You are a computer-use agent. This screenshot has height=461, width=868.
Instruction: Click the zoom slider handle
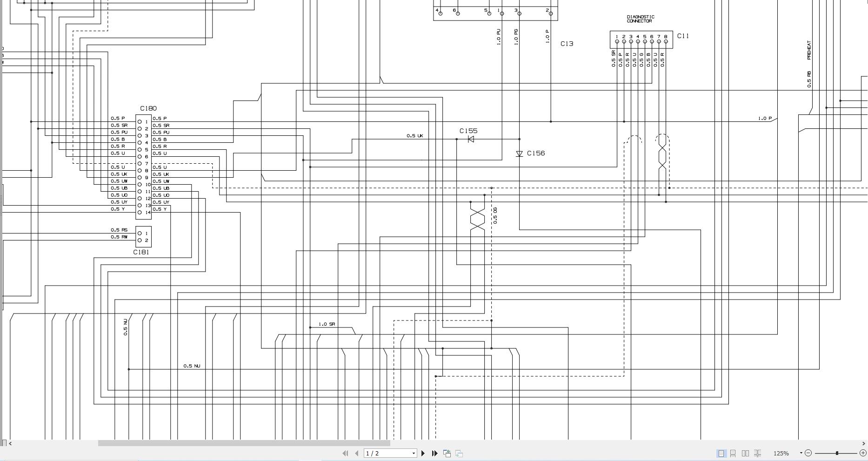tap(837, 453)
